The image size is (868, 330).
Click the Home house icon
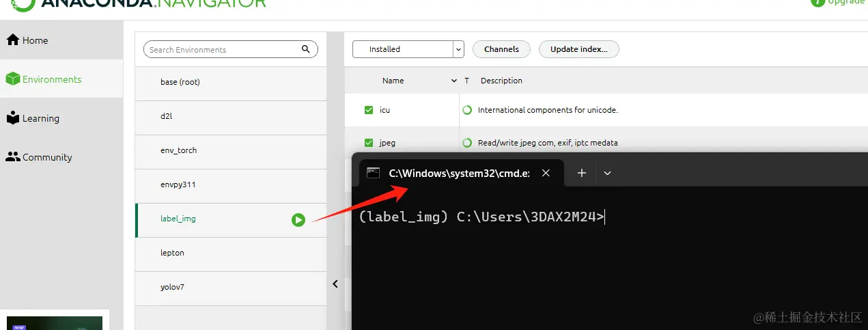pyautogui.click(x=12, y=40)
